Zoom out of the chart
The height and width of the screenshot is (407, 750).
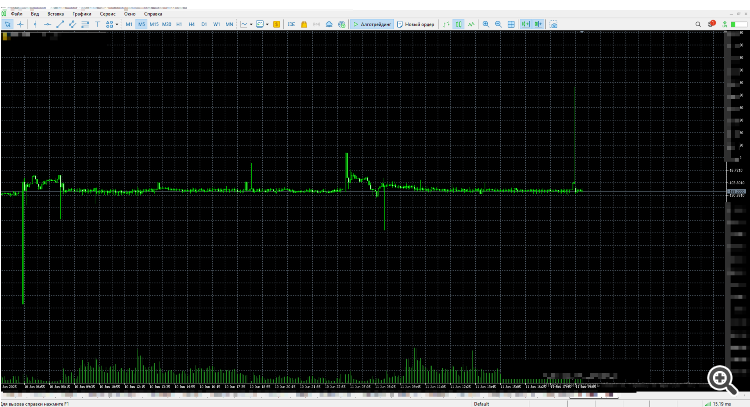pyautogui.click(x=498, y=24)
